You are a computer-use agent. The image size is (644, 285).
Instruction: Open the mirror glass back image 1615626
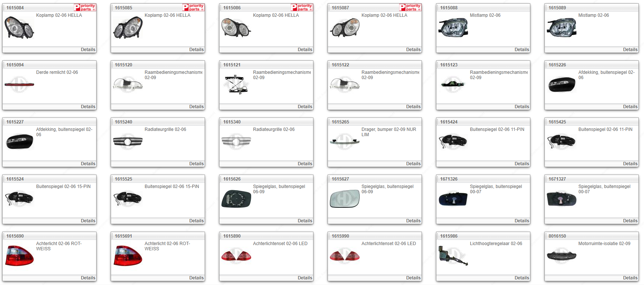coord(236,199)
